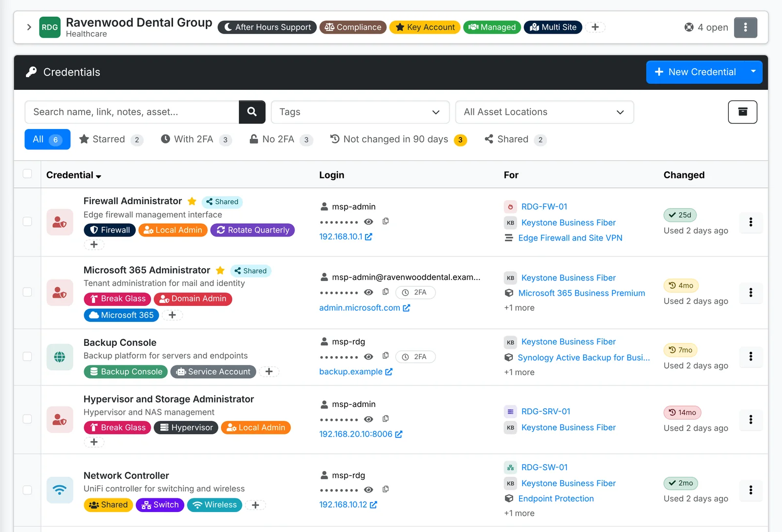Open the Tags filter dropdown
This screenshot has width=782, height=532.
coord(360,112)
